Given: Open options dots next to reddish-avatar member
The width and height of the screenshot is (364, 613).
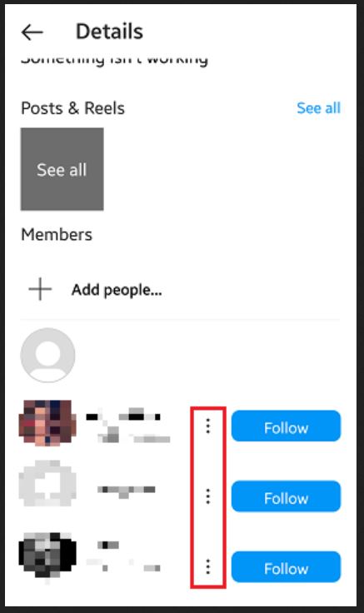Looking at the screenshot, I should [x=208, y=426].
